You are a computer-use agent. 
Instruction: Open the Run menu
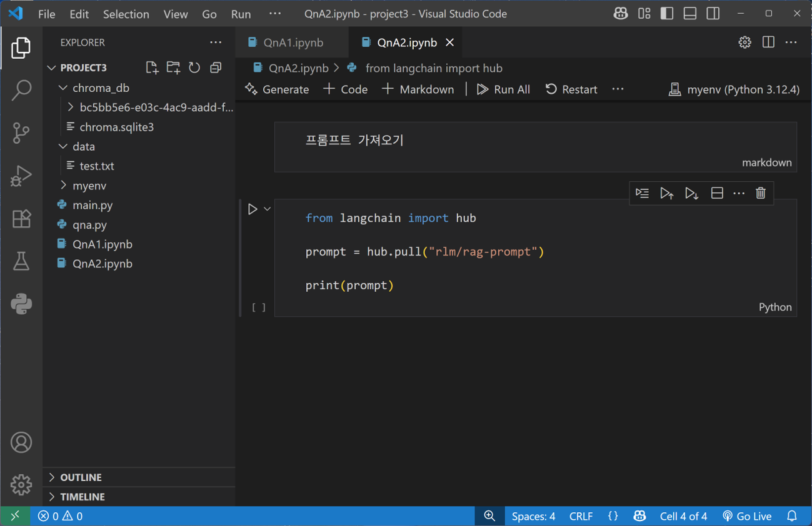241,14
